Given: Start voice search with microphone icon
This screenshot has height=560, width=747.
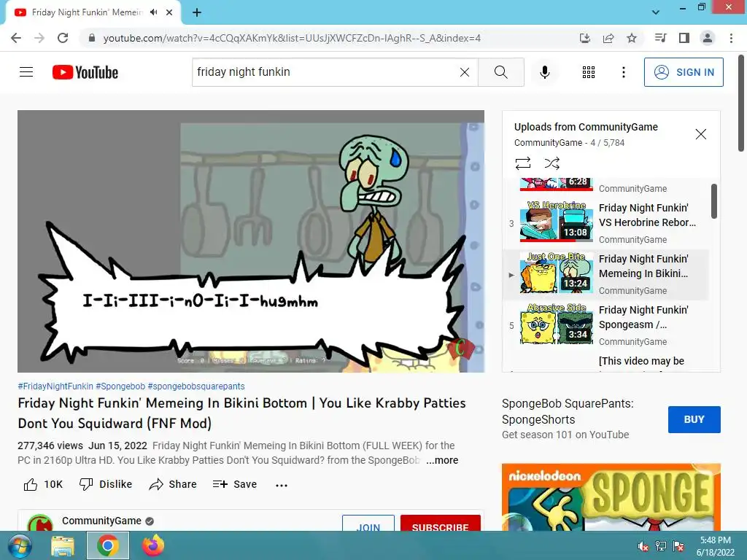Looking at the screenshot, I should coord(544,72).
